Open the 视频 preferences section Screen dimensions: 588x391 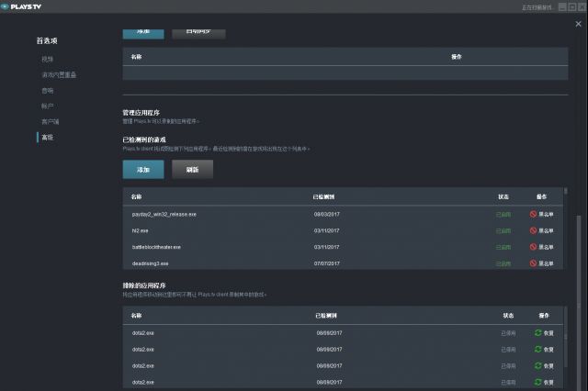[x=47, y=59]
